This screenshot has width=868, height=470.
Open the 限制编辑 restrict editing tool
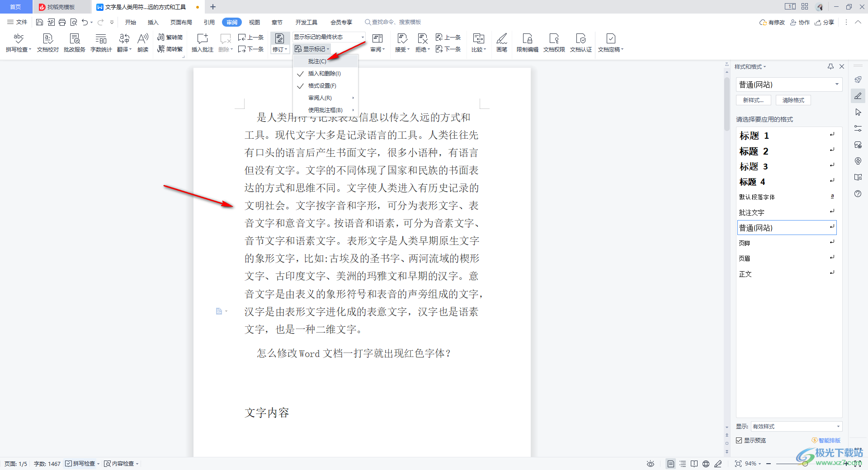[528, 43]
